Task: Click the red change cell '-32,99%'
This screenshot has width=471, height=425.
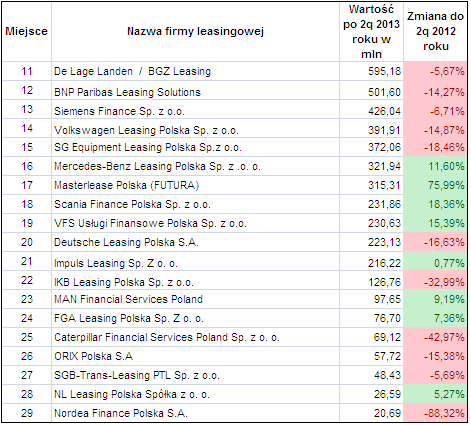Action: coord(435,280)
